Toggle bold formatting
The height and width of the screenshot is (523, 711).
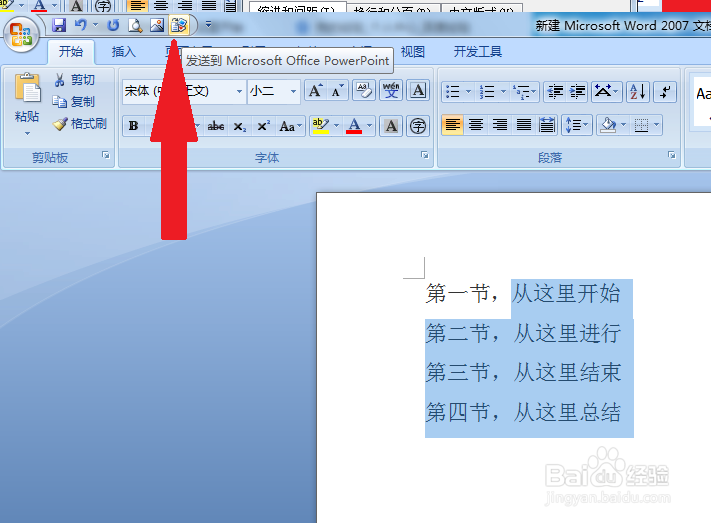pyautogui.click(x=133, y=126)
